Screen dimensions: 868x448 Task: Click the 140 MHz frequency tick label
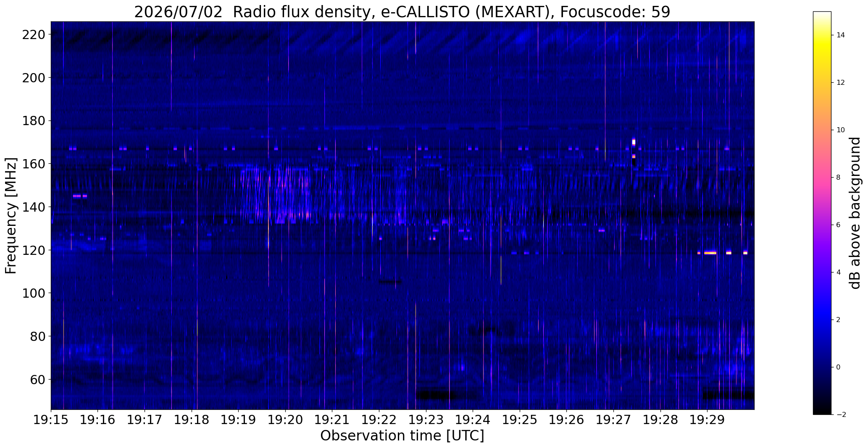click(x=34, y=207)
